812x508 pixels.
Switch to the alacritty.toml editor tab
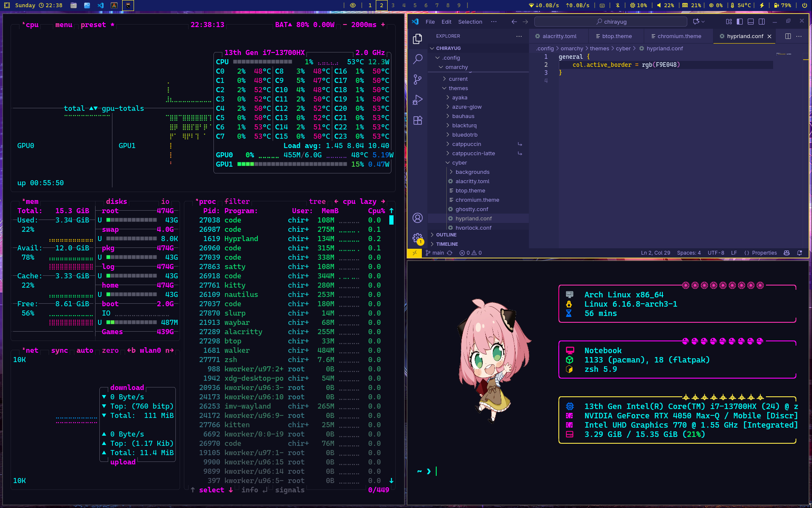pos(559,36)
